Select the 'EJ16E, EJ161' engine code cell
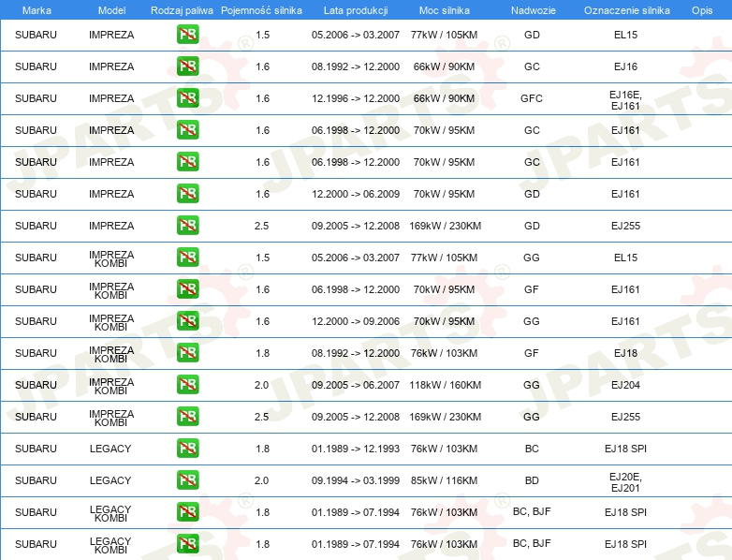 pyautogui.click(x=625, y=100)
